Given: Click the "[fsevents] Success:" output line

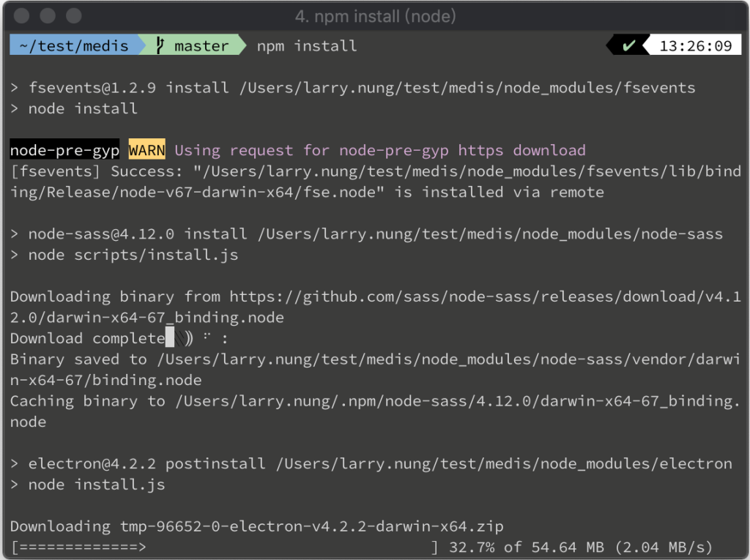Looking at the screenshot, I should [x=376, y=182].
